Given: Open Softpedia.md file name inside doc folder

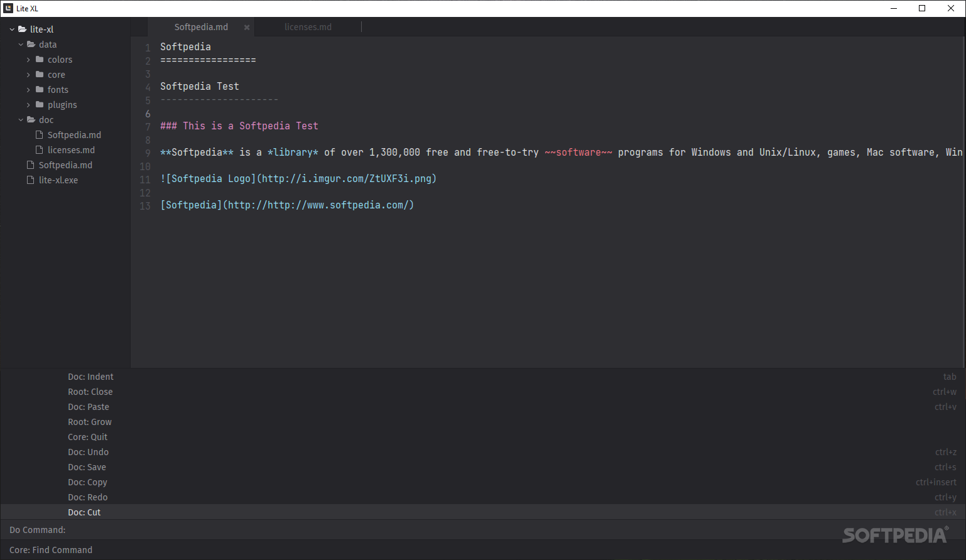Looking at the screenshot, I should tap(74, 135).
